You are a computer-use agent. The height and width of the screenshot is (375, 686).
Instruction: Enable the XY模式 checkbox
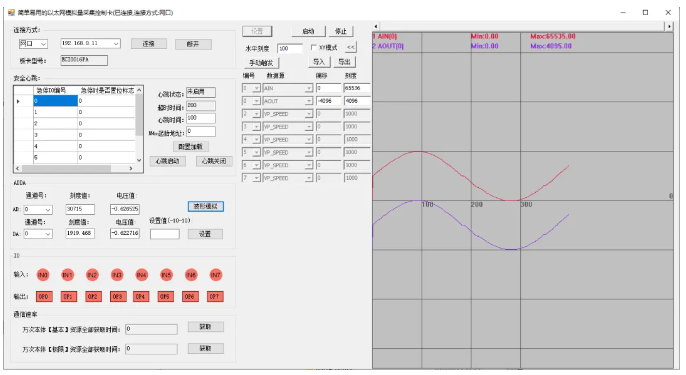click(313, 47)
